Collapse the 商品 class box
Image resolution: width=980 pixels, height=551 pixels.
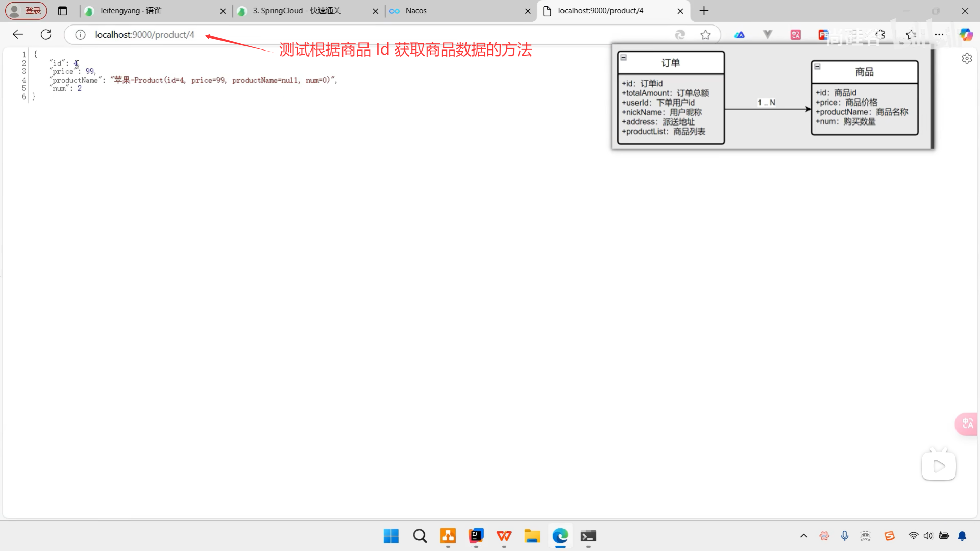pos(817,67)
